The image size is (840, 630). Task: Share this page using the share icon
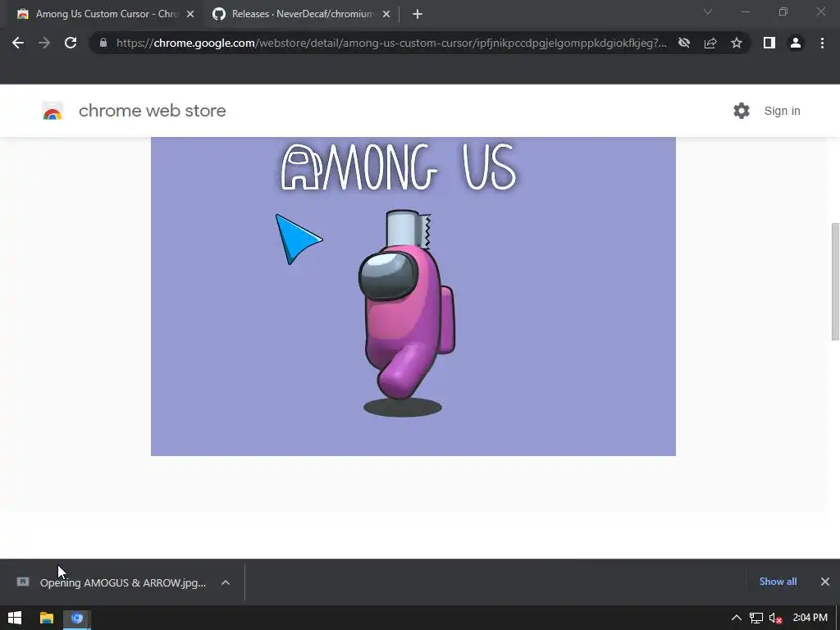pyautogui.click(x=710, y=43)
